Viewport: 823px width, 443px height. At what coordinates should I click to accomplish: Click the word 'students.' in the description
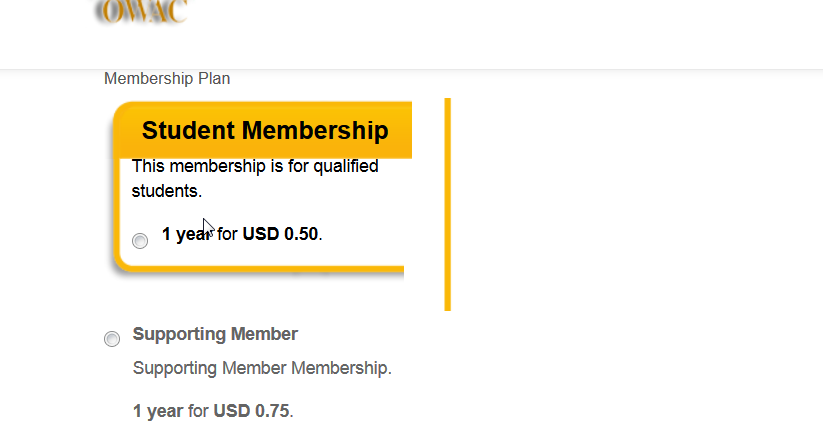(x=166, y=190)
